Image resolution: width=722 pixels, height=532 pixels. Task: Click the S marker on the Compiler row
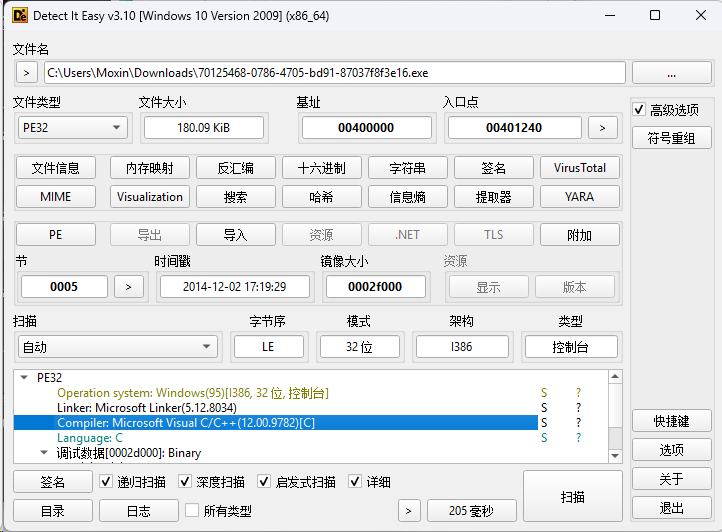point(544,423)
